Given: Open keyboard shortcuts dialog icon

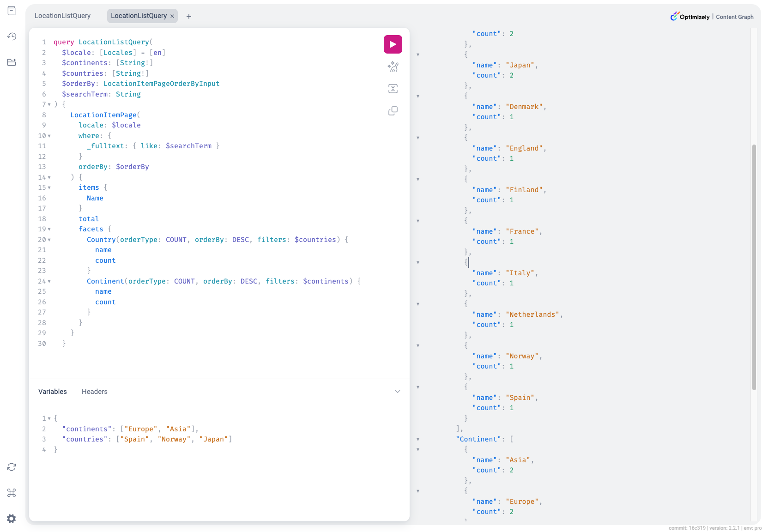Looking at the screenshot, I should coord(12,493).
